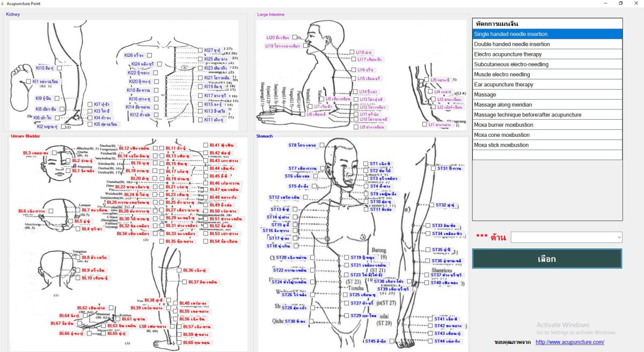
Task: Open the ด้าน side dropdown
Action: [566, 237]
